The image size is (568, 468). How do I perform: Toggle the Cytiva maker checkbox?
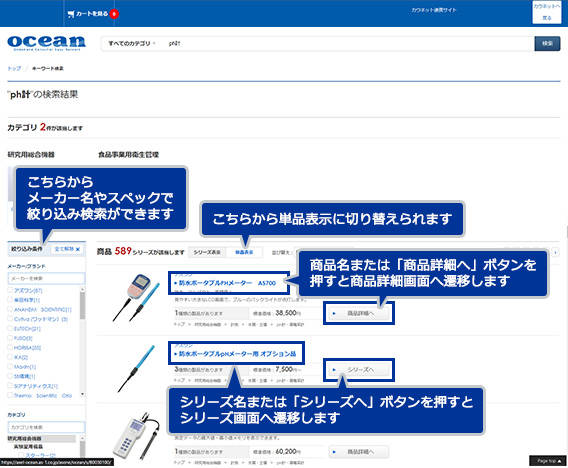pos(10,319)
